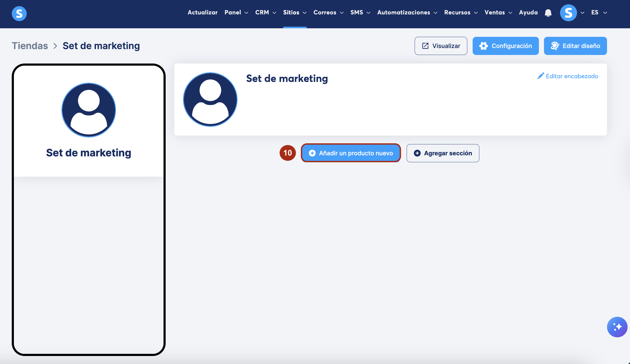Click the Configuración gear button
Image resolution: width=630 pixels, height=364 pixels.
(505, 46)
